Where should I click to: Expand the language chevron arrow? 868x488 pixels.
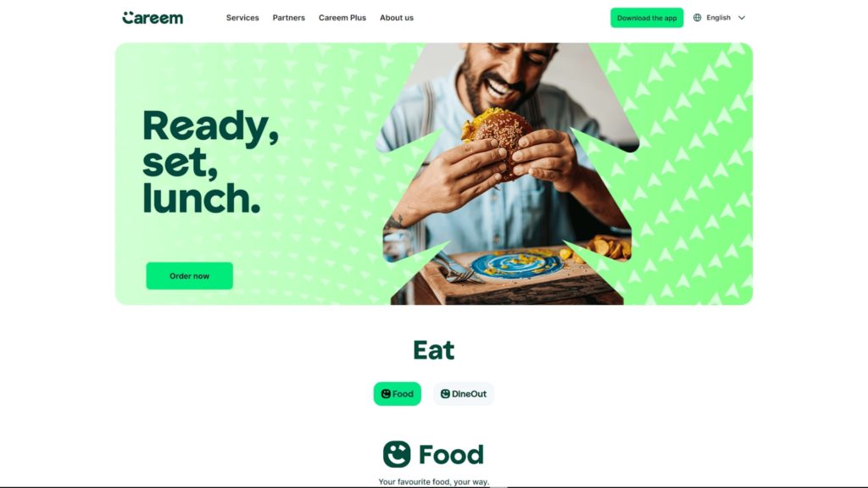742,18
